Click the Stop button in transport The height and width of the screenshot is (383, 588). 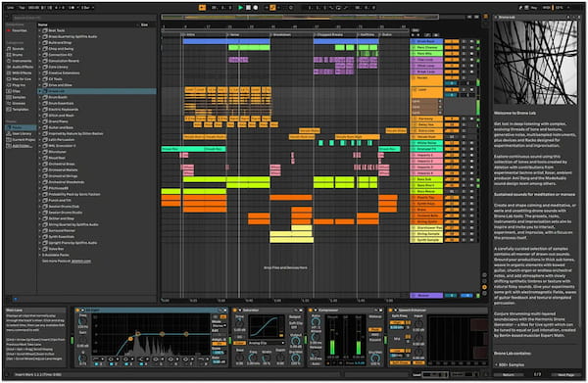[248, 8]
